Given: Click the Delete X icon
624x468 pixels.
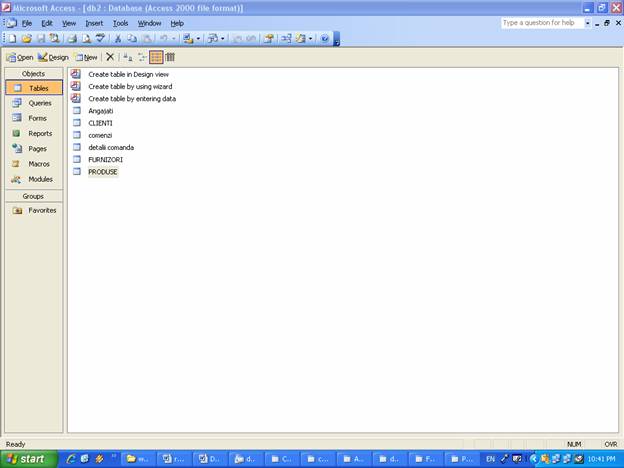Looking at the screenshot, I should pyautogui.click(x=110, y=57).
